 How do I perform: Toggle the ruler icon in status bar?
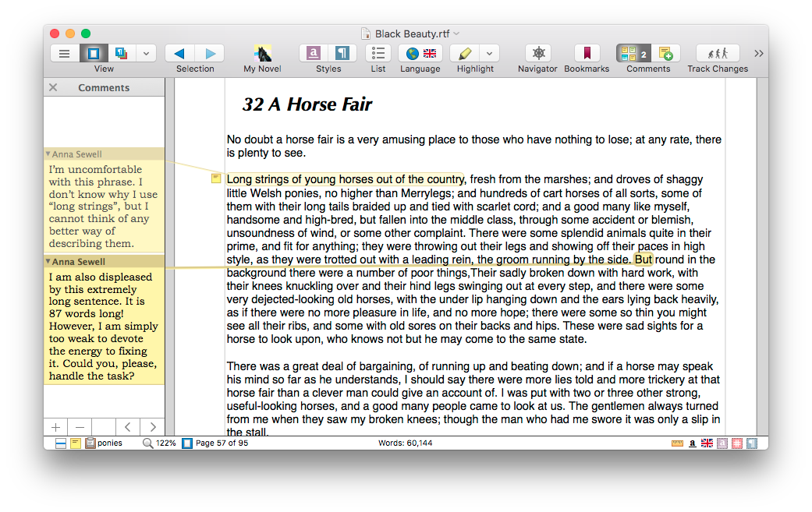coord(677,443)
